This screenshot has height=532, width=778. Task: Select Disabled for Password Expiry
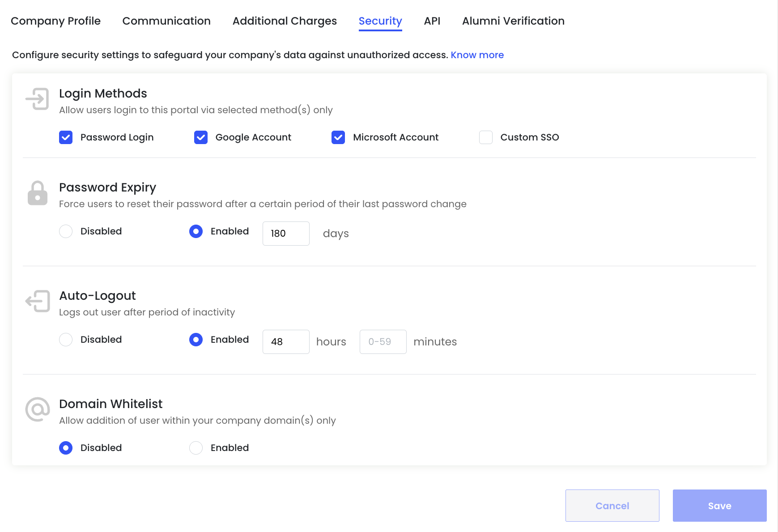pos(66,231)
